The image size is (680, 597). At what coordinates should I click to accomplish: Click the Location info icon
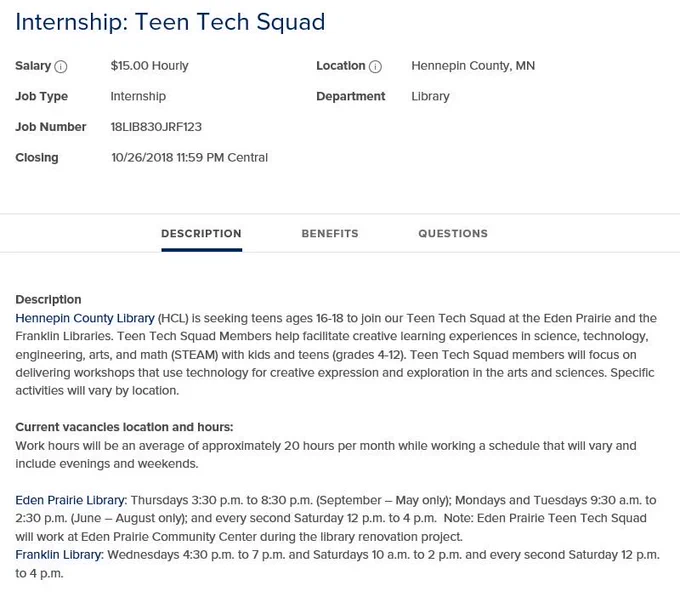[375, 67]
